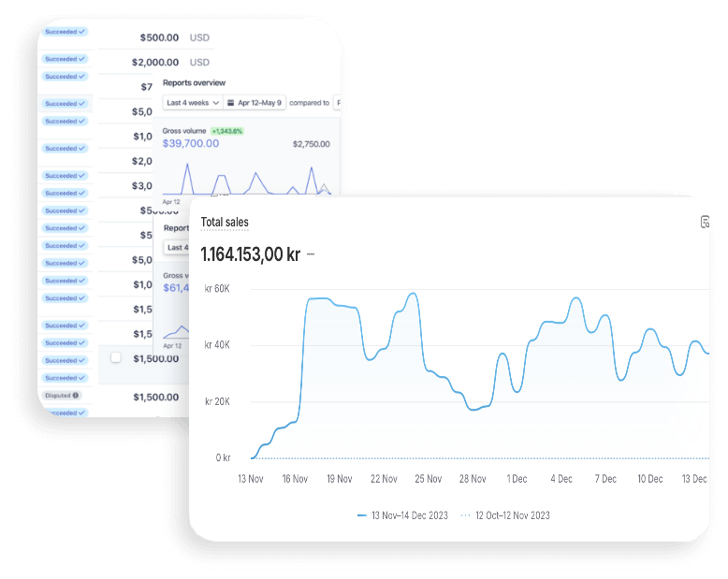This screenshot has width=728, height=579.
Task: Select the Gross volume metric label
Action: (183, 131)
